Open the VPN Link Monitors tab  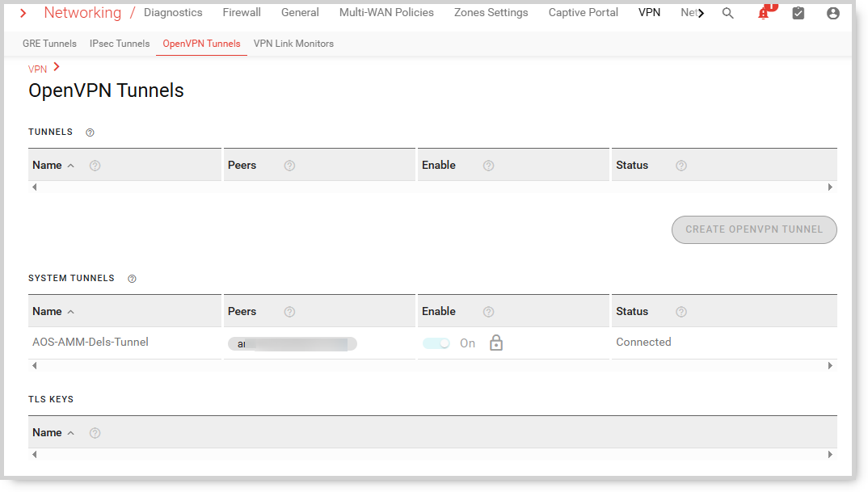(x=293, y=44)
